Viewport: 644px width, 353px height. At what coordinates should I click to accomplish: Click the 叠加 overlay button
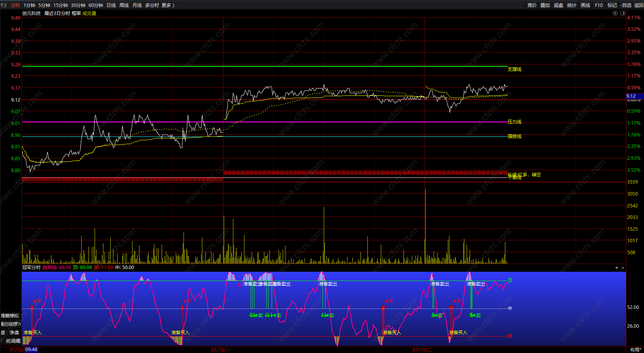tap(545, 5)
